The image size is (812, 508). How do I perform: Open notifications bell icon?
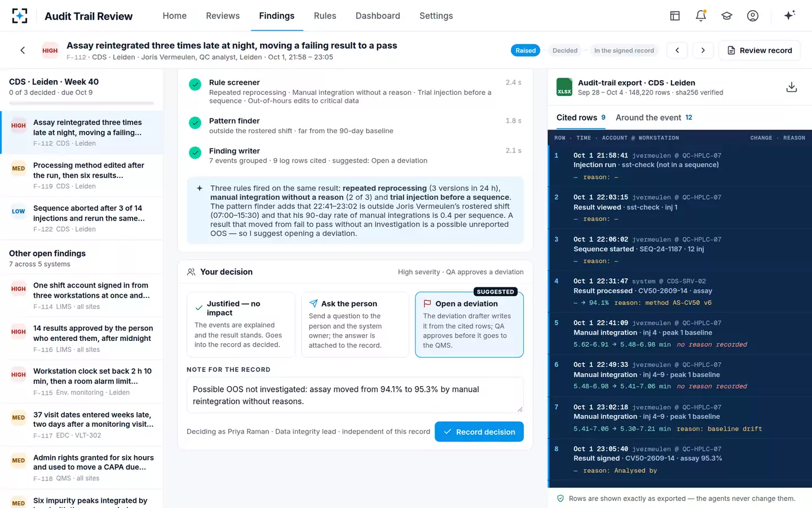[701, 16]
